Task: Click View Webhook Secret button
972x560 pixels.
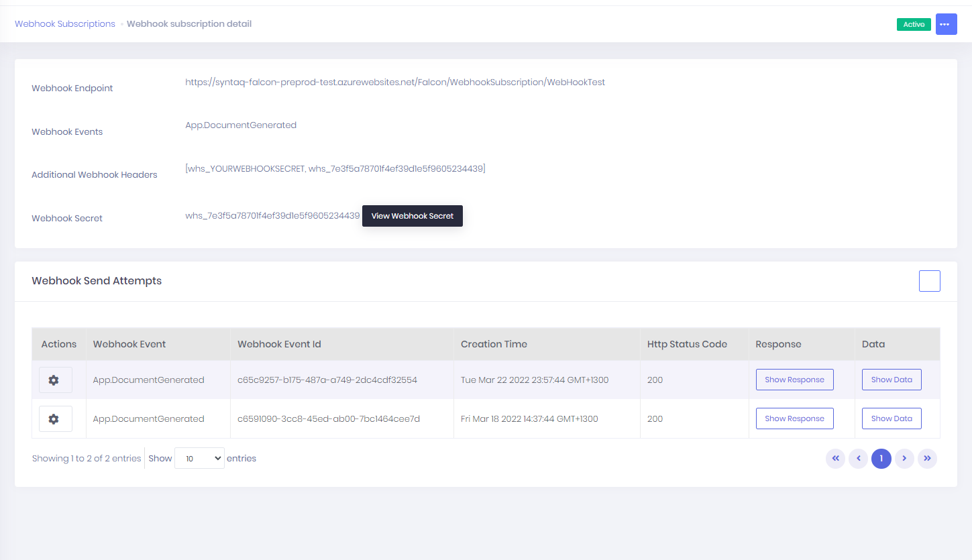Action: pyautogui.click(x=412, y=216)
